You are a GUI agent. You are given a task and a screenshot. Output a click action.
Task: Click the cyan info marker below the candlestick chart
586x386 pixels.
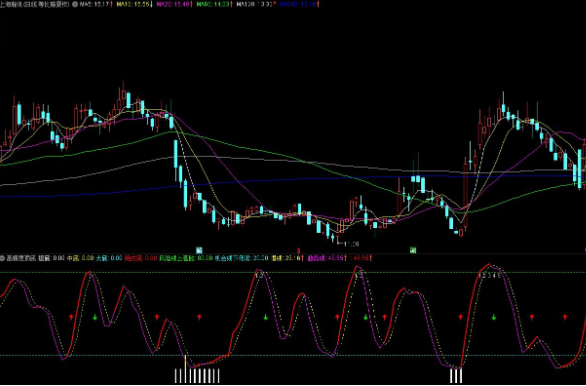[x=199, y=250]
